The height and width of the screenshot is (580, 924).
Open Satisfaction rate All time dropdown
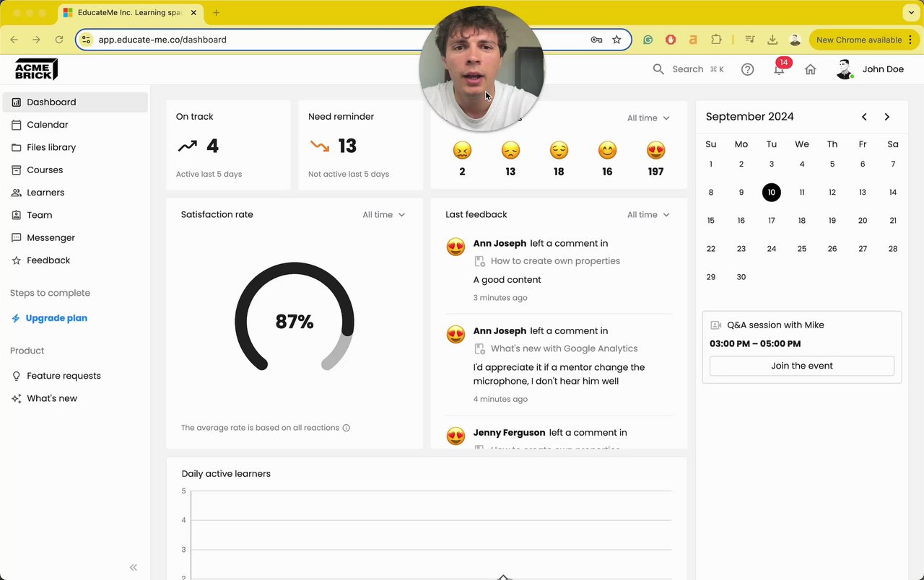(383, 214)
